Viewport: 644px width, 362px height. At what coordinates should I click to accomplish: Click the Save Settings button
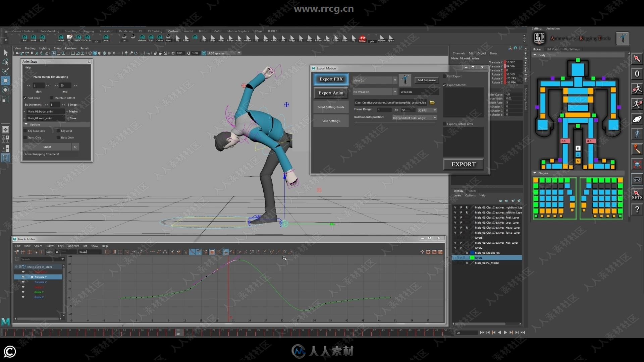[331, 121]
